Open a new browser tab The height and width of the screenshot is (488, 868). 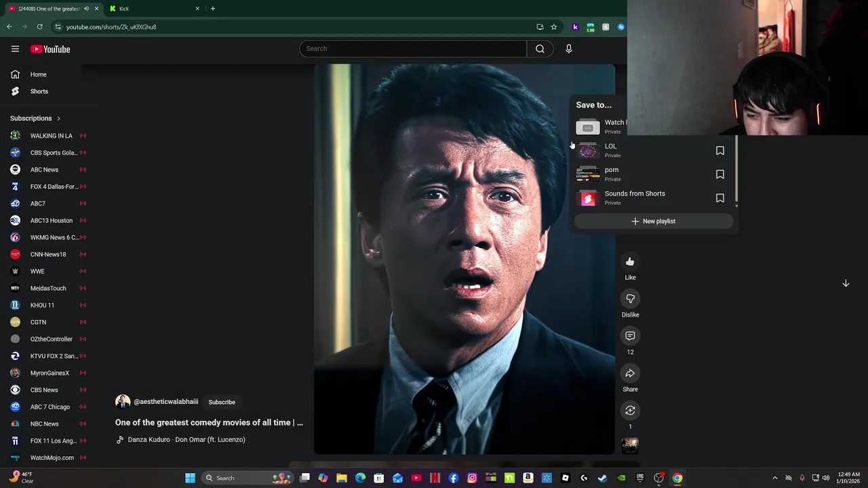[x=213, y=9]
